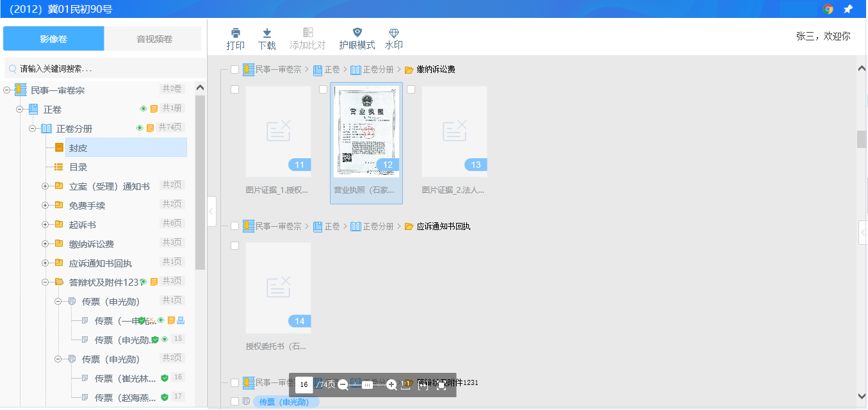Tick the checkbox for thumbnail page 14

pyautogui.click(x=235, y=246)
